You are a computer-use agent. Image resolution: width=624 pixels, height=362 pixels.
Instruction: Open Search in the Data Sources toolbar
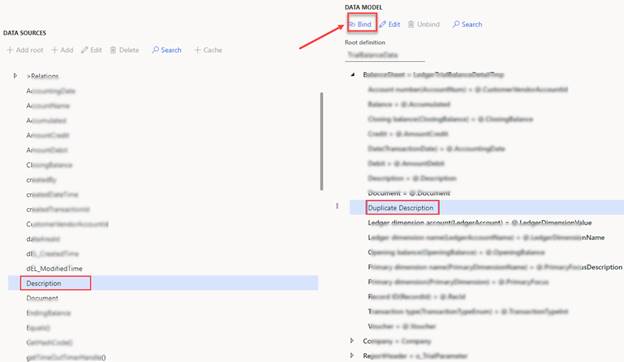point(167,50)
